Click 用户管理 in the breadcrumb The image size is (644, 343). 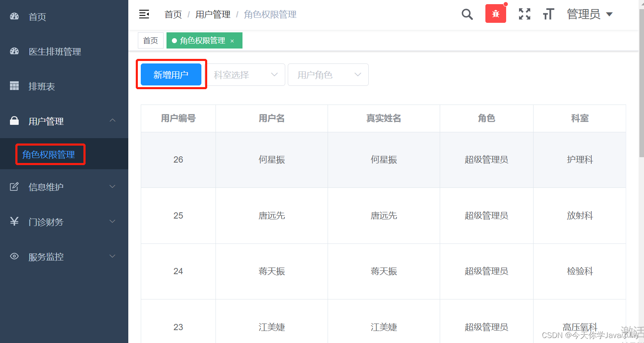213,15
